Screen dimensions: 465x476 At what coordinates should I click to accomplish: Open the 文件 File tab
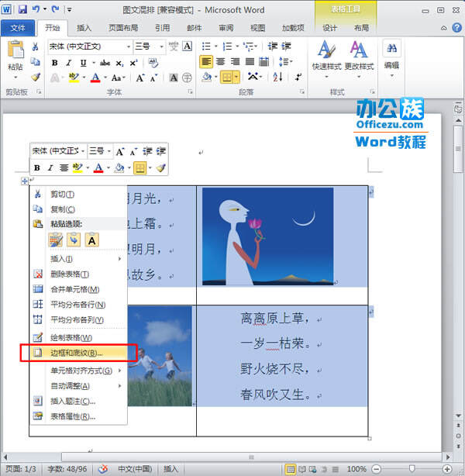(18, 28)
